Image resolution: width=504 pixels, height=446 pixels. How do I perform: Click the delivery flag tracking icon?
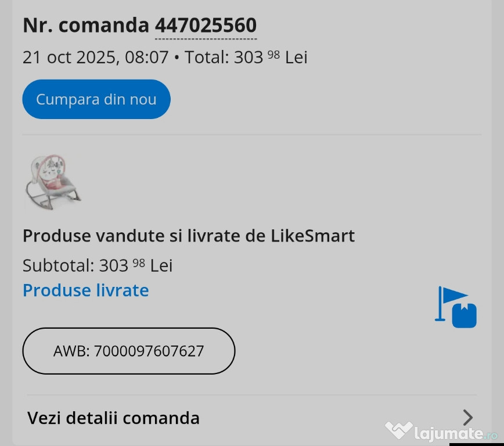point(455,307)
